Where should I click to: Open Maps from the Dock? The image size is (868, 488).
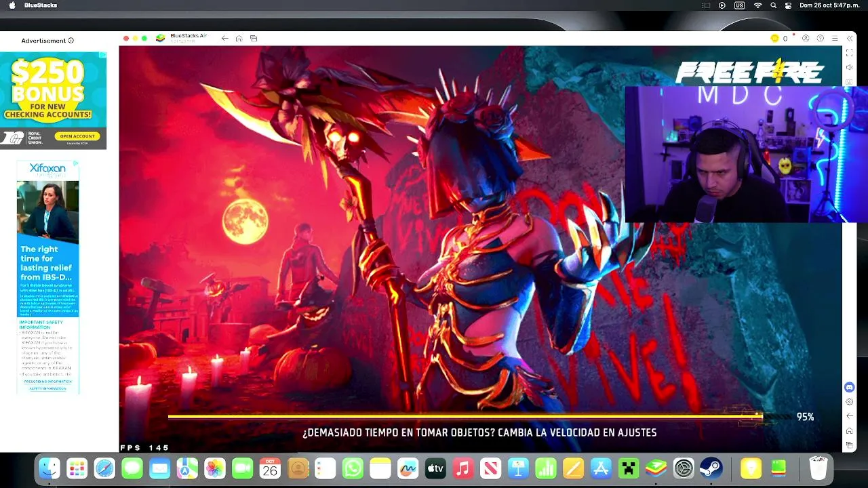(x=187, y=468)
